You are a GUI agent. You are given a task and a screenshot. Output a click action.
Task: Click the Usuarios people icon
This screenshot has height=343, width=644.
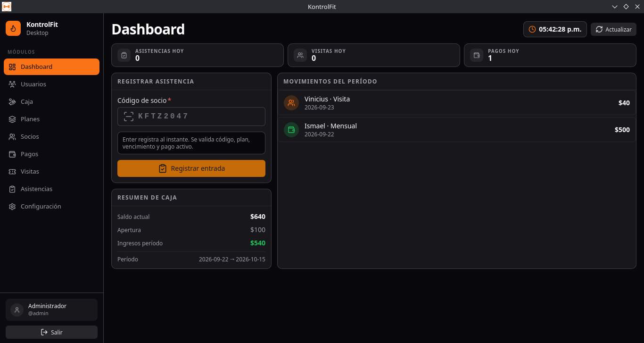click(12, 84)
